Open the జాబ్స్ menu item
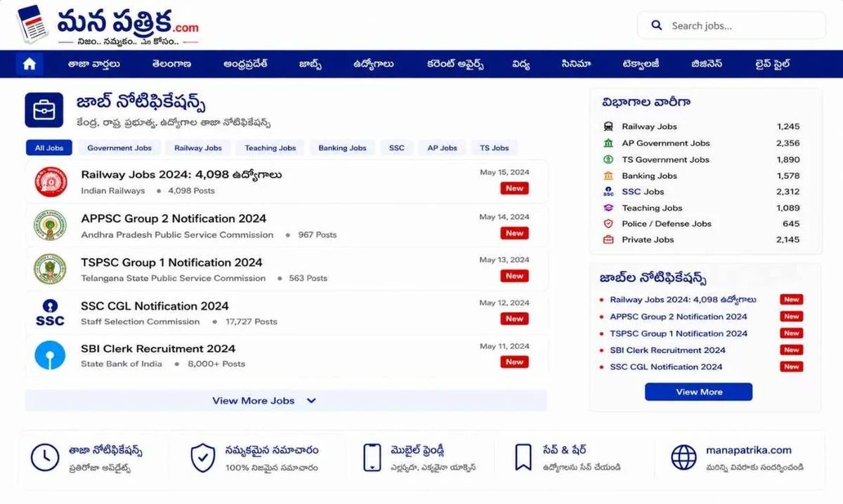This screenshot has width=843, height=504. (311, 64)
